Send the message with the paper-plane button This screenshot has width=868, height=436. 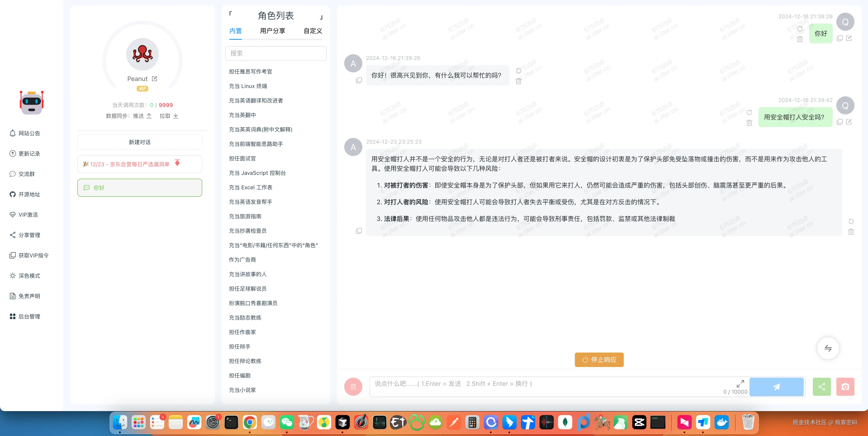776,386
